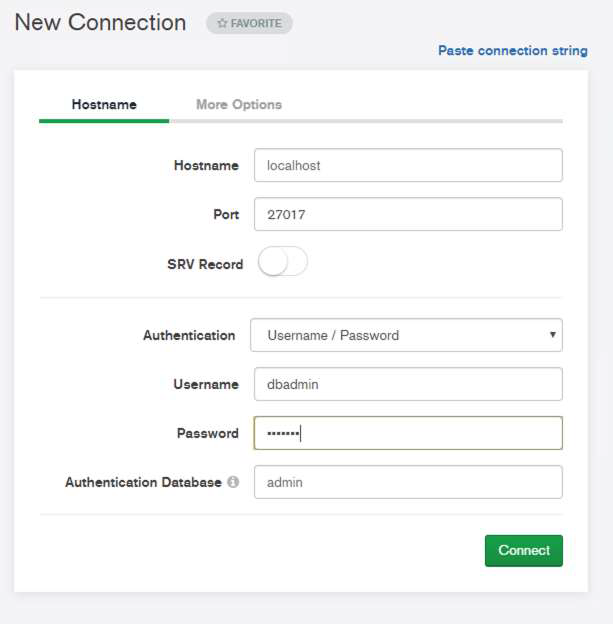Click the Password text label

(x=207, y=433)
